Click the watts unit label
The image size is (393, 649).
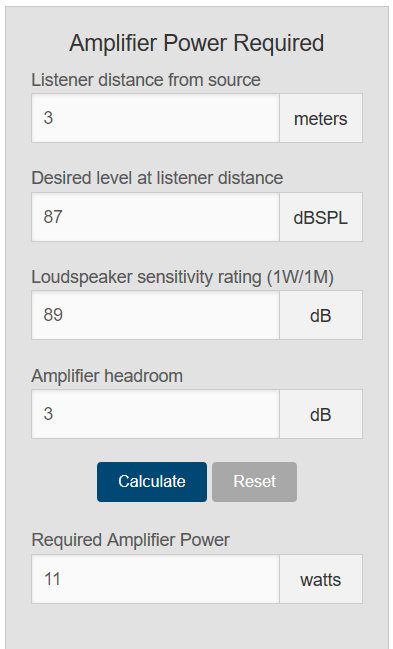coord(321,579)
